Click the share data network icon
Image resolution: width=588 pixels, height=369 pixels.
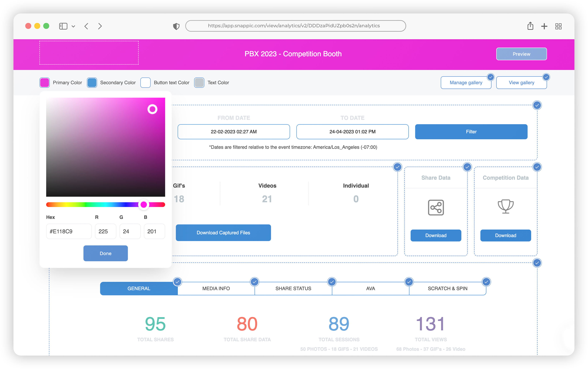[436, 208]
